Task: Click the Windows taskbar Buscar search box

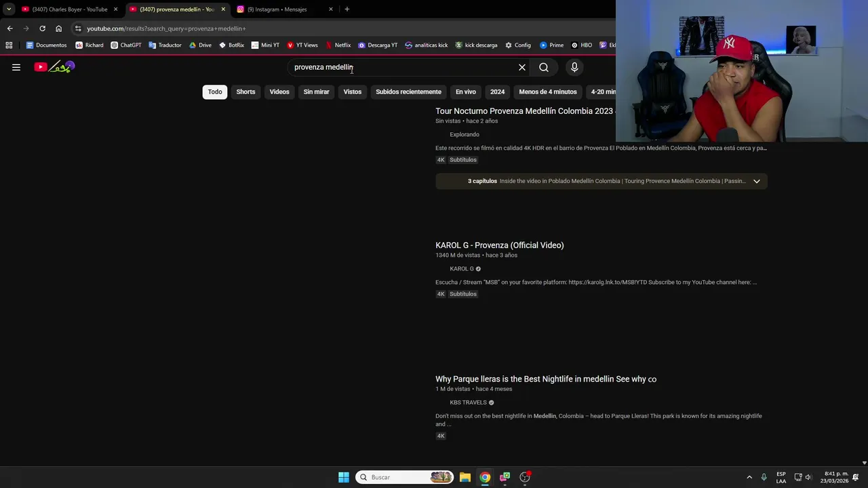Action: coord(404,477)
